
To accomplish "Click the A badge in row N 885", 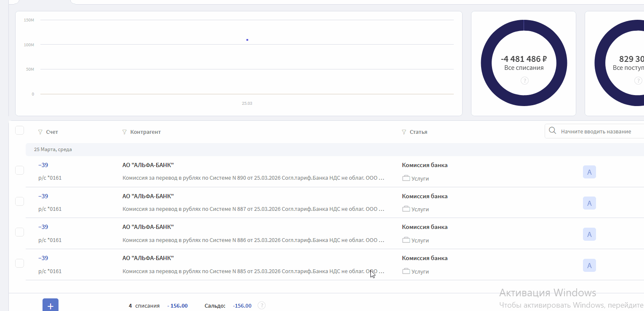I will [589, 266].
